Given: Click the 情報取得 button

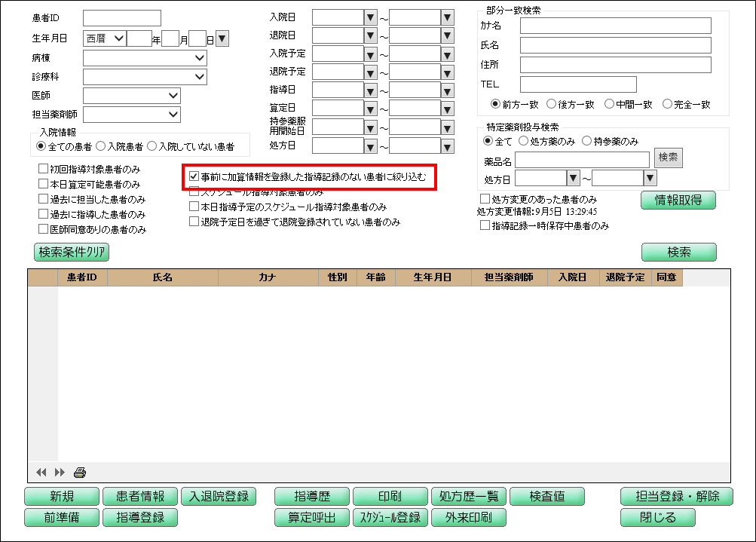Looking at the screenshot, I should coord(678,200).
